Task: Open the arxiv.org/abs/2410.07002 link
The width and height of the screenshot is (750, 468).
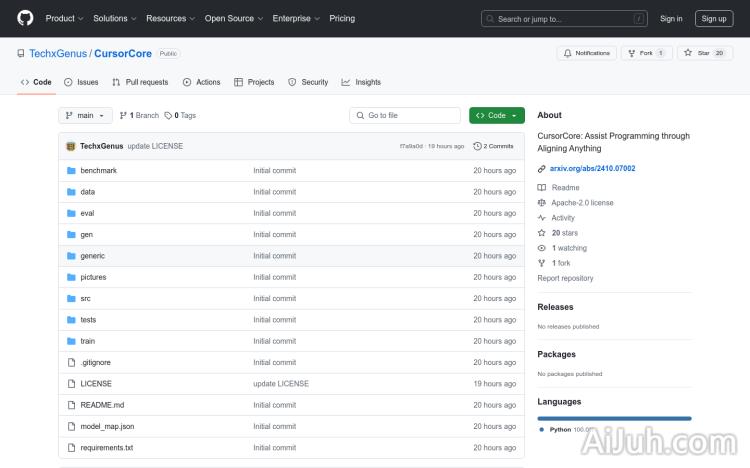Action: (592, 168)
